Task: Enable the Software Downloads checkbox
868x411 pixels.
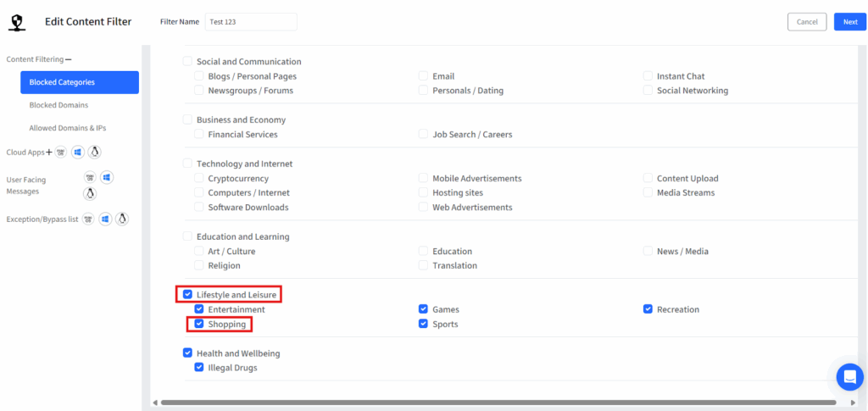Action: tap(198, 207)
